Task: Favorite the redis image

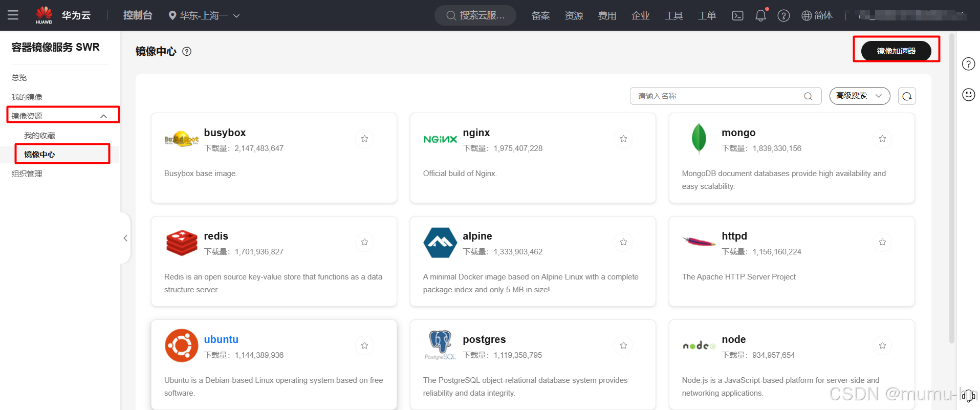Action: (364, 242)
